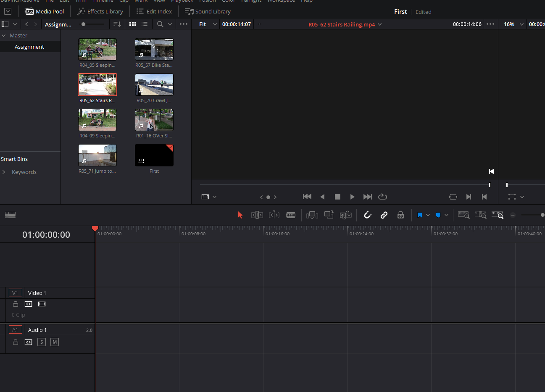Click the Overwrite Clip icon
The height and width of the screenshot is (392, 545).
329,215
